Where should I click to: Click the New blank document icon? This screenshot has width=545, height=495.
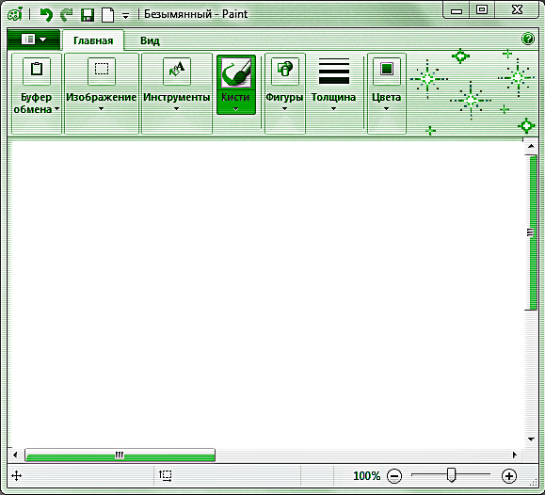[108, 15]
